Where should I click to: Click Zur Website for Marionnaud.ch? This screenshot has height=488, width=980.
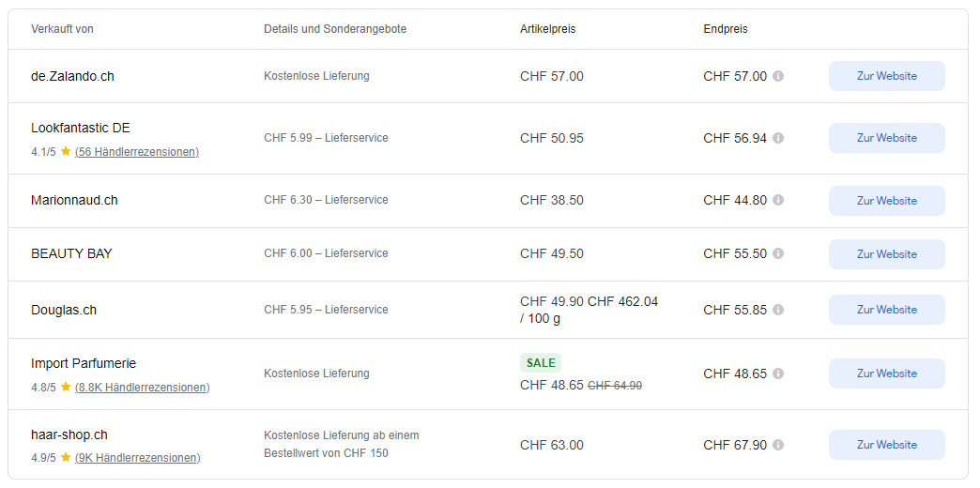[886, 201]
